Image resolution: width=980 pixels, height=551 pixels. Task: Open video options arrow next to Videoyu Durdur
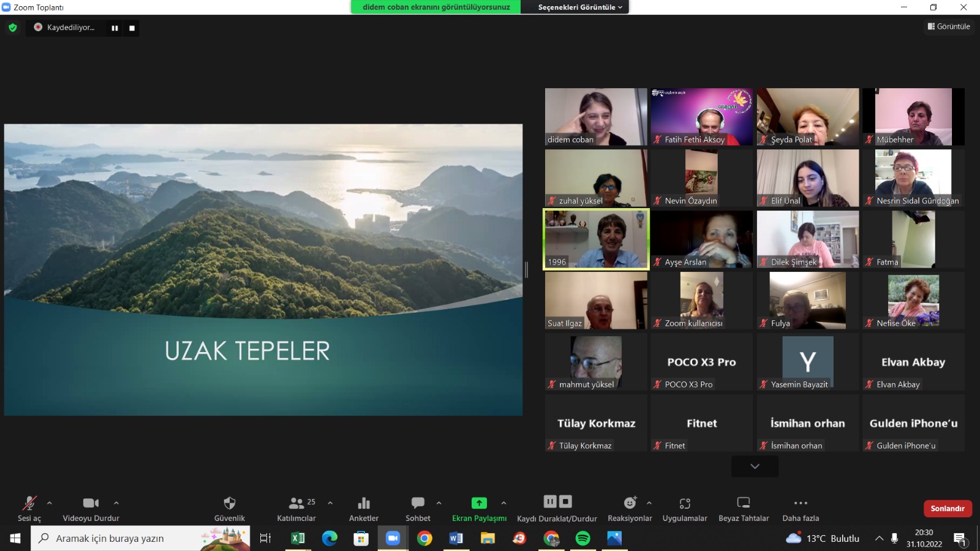(116, 503)
